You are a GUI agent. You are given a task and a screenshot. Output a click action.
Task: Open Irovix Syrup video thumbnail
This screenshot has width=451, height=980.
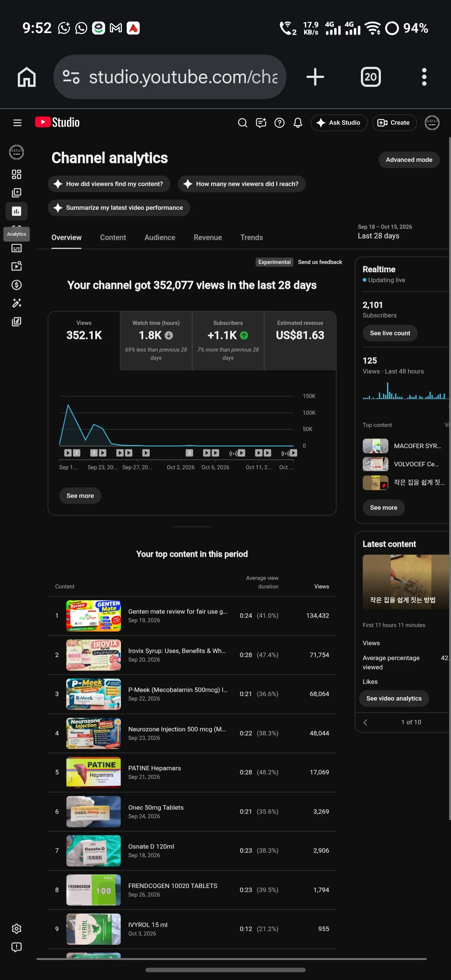[93, 655]
